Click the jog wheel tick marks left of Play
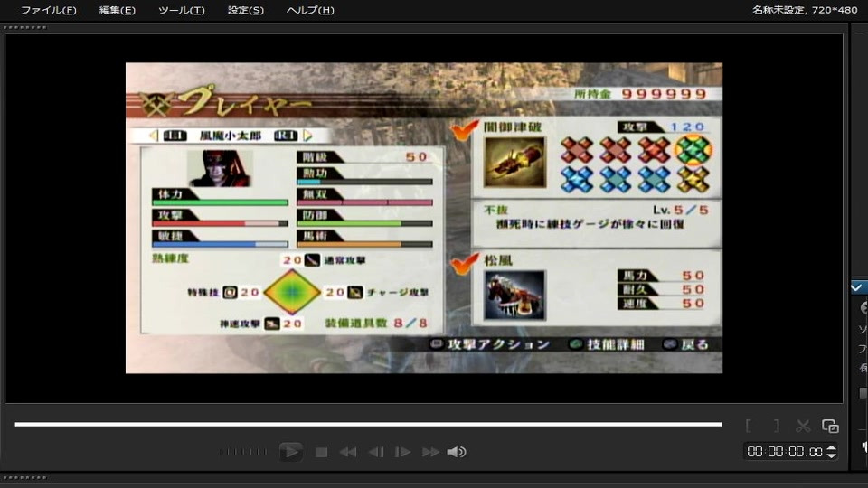868x488 pixels. pos(243,452)
